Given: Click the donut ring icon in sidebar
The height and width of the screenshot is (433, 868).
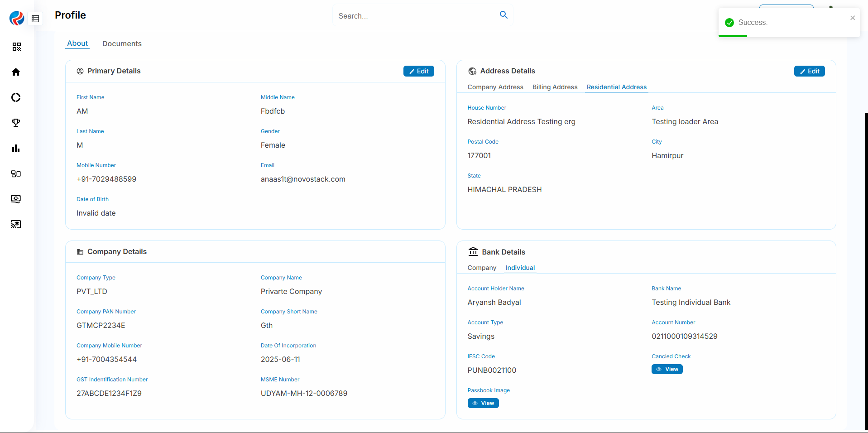Looking at the screenshot, I should click(16, 97).
